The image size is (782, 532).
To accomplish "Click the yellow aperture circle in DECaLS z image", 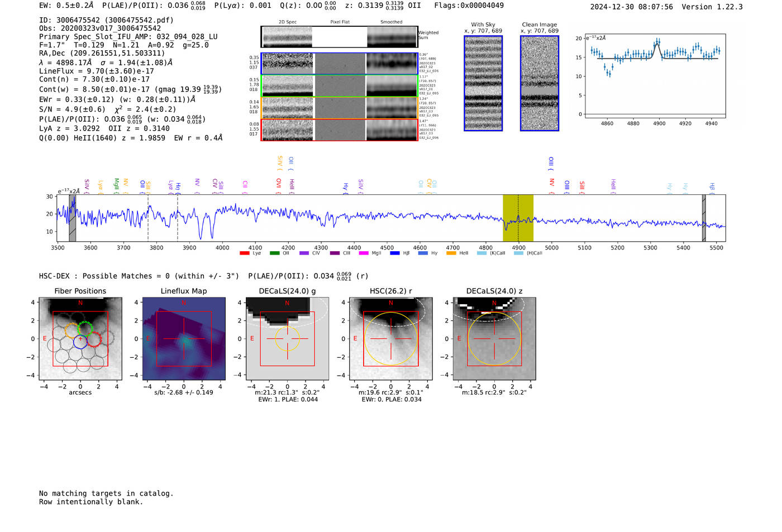I will point(494,338).
